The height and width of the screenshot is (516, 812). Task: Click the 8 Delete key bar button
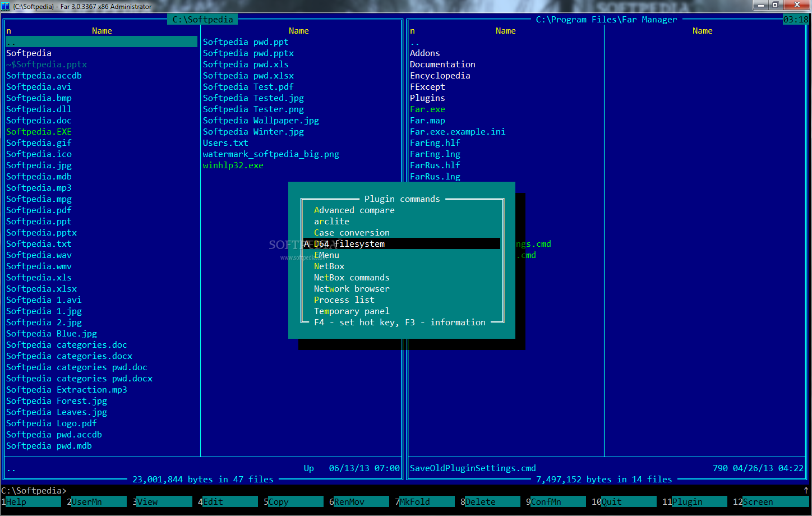pyautogui.click(x=490, y=502)
